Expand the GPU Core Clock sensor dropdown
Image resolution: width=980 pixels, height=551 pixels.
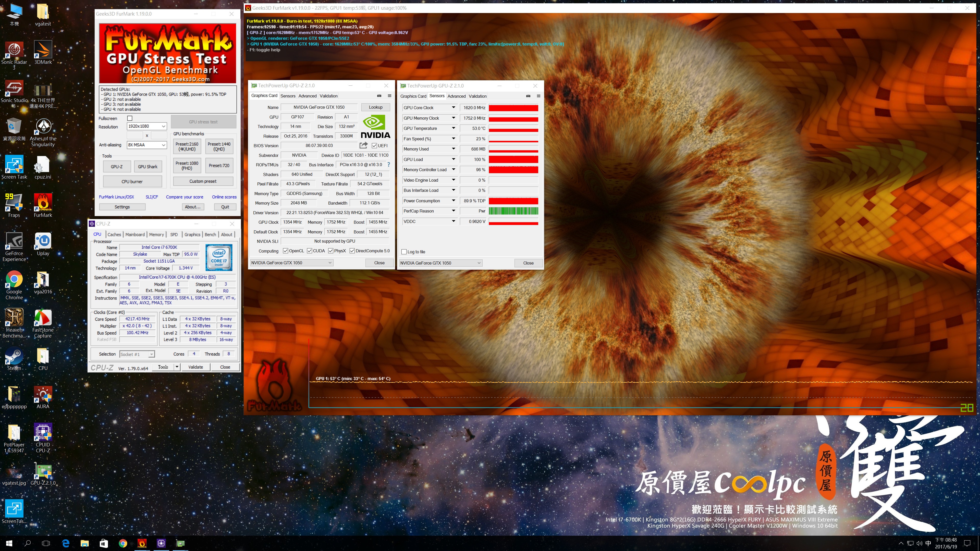(454, 108)
